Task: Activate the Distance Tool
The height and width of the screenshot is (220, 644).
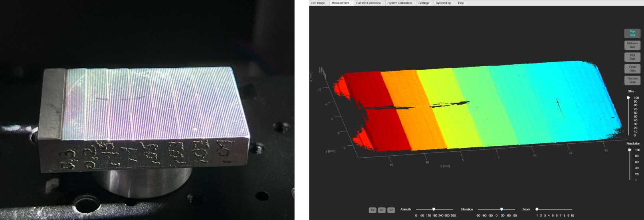Action: (632, 45)
